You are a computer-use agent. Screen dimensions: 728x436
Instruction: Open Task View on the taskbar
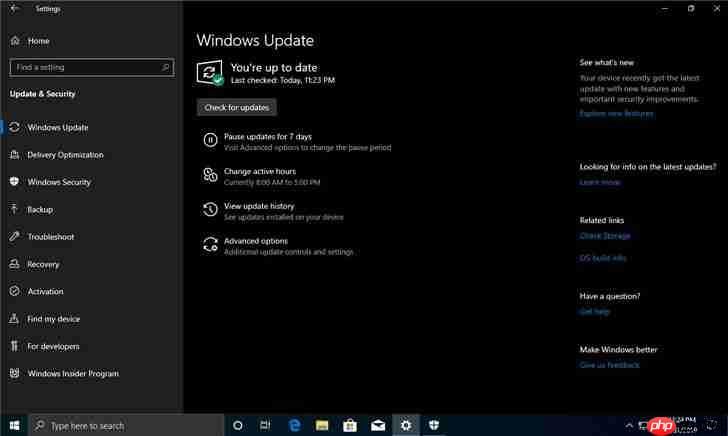[x=266, y=425]
